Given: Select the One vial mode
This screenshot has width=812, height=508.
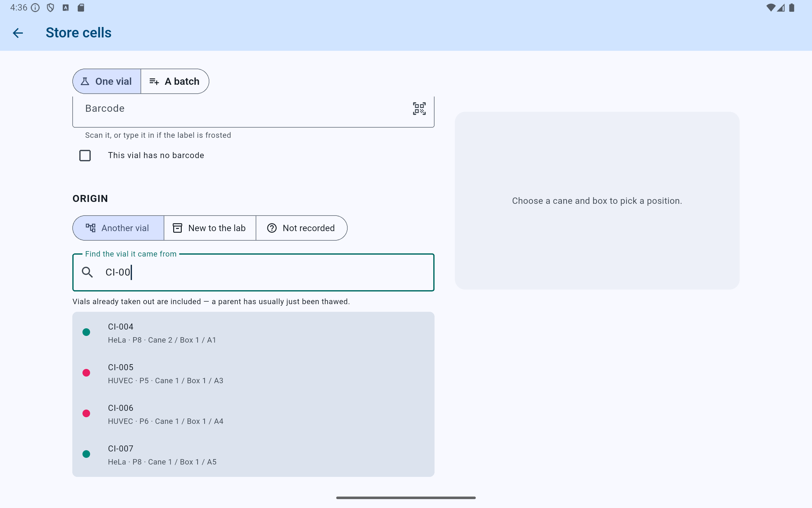Looking at the screenshot, I should click(x=107, y=81).
